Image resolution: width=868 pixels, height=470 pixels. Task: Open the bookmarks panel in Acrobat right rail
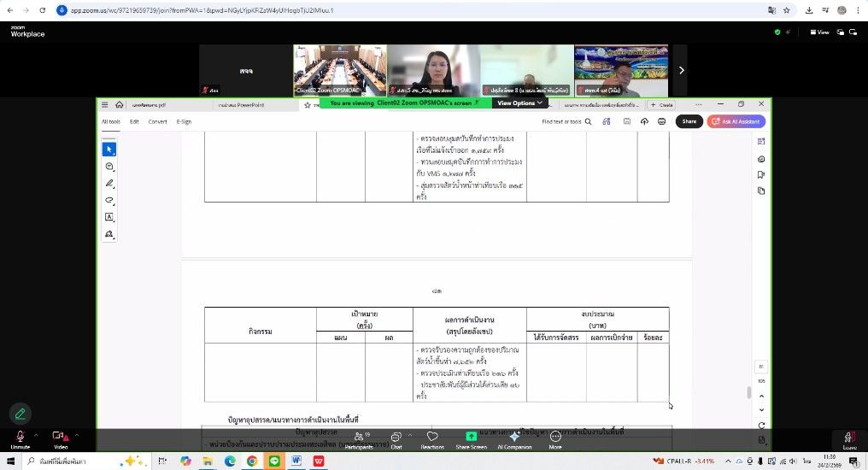click(761, 175)
